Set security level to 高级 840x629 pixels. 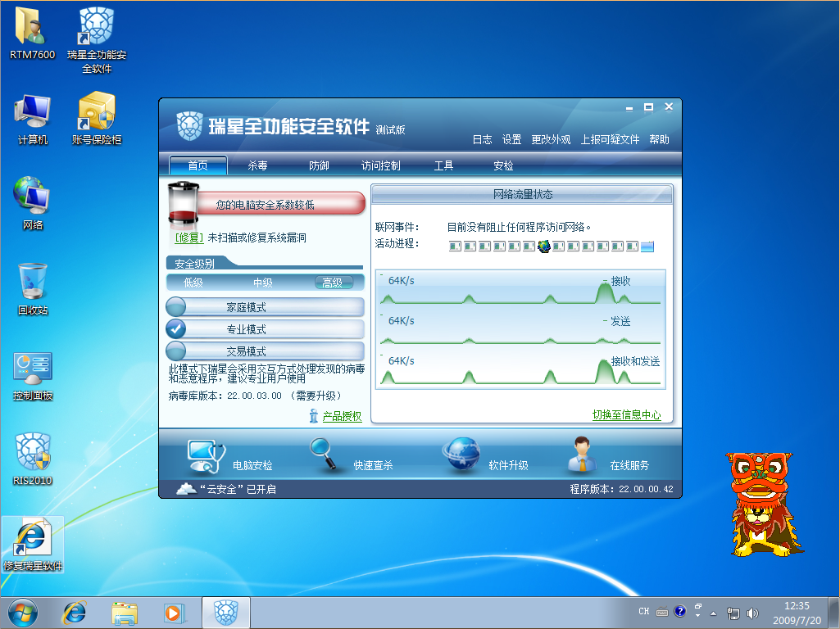pyautogui.click(x=333, y=283)
